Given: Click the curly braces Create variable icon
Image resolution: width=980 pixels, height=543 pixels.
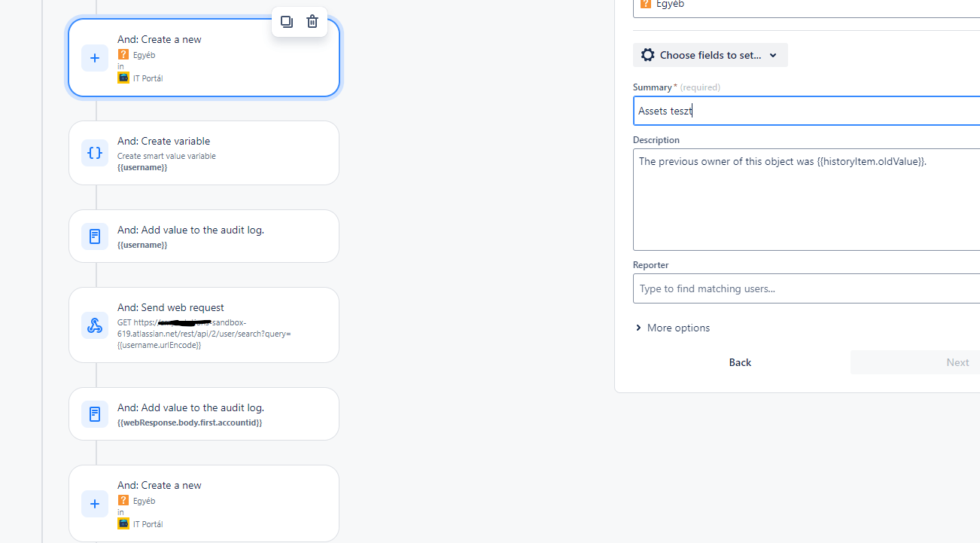Looking at the screenshot, I should [x=94, y=153].
